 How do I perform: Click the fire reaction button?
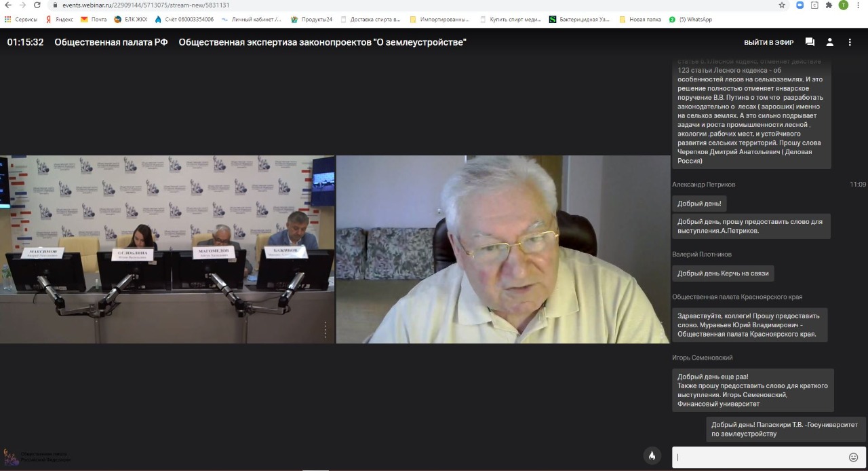pos(652,456)
